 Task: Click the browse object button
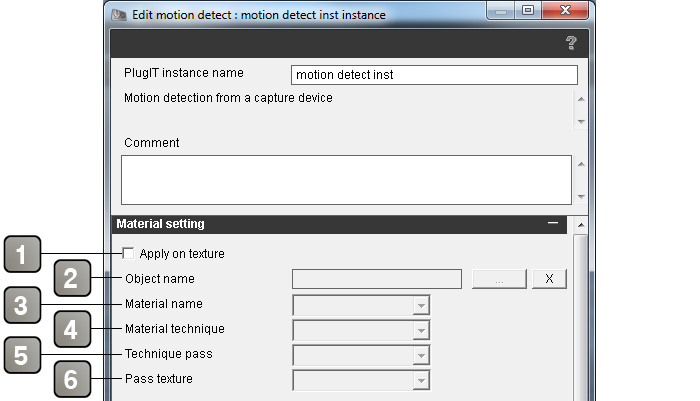point(499,279)
